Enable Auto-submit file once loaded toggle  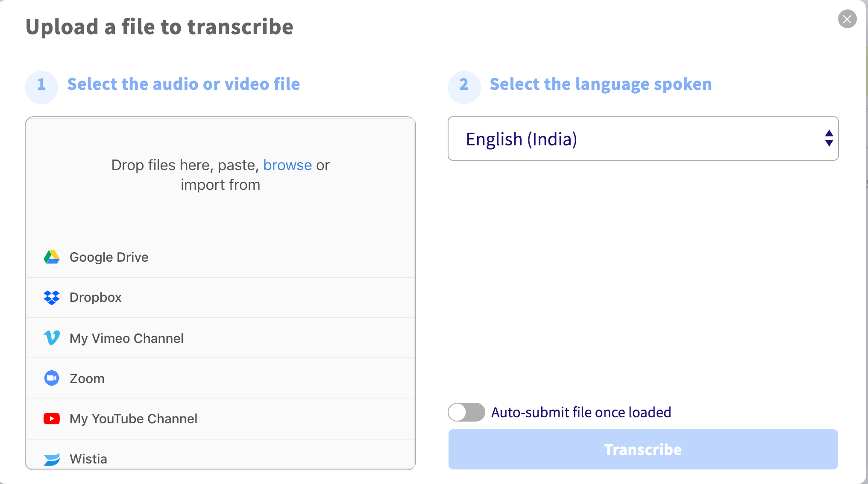[466, 412]
